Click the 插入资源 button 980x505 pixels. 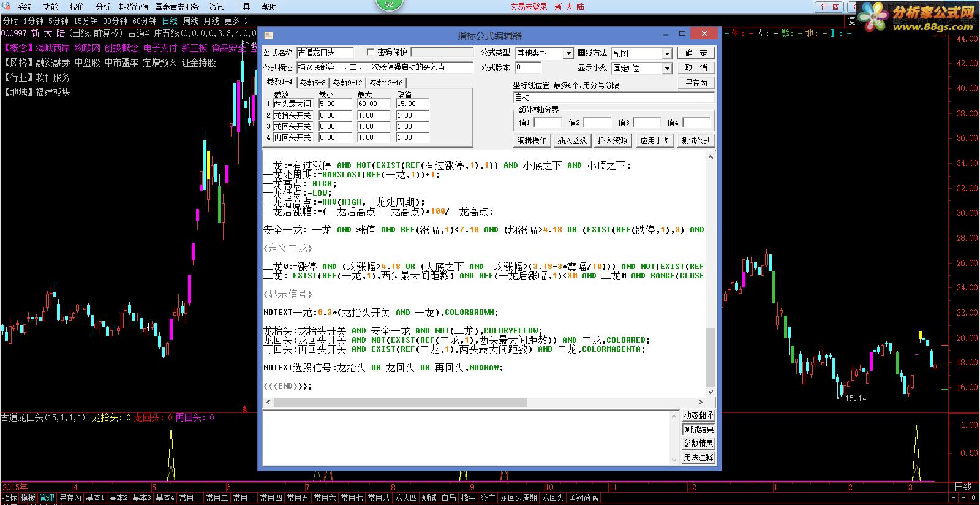612,140
